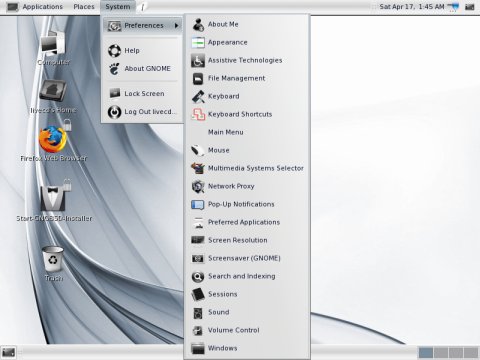480x360 pixels.
Task: Click the Assistive Technologies label
Action: pyautogui.click(x=245, y=60)
